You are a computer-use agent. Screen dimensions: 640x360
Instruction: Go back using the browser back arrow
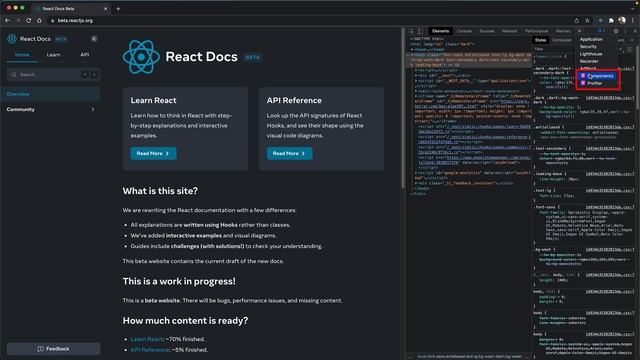coord(7,20)
